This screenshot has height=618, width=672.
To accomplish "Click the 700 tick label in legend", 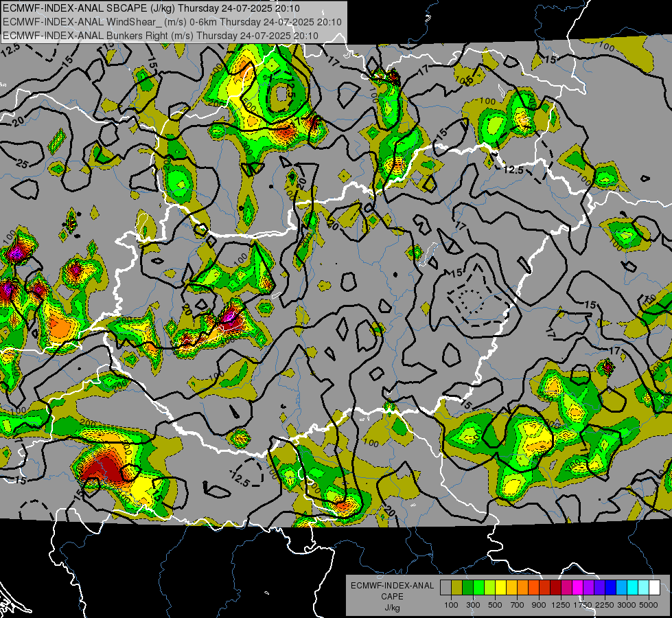I will (518, 605).
